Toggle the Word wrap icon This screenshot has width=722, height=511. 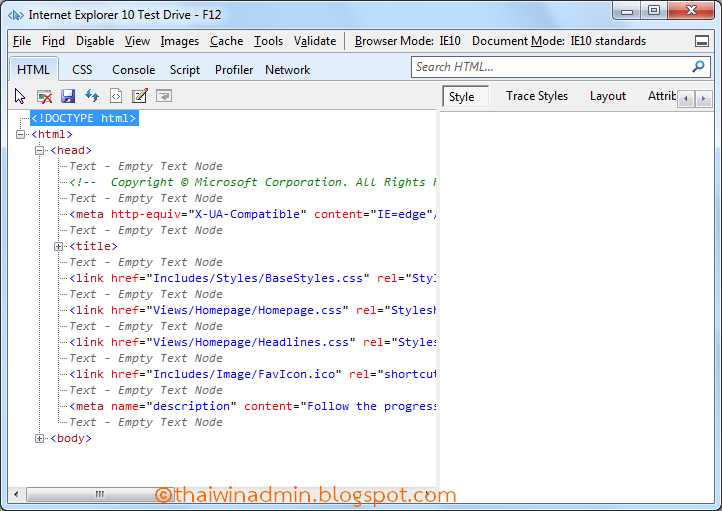point(164,96)
